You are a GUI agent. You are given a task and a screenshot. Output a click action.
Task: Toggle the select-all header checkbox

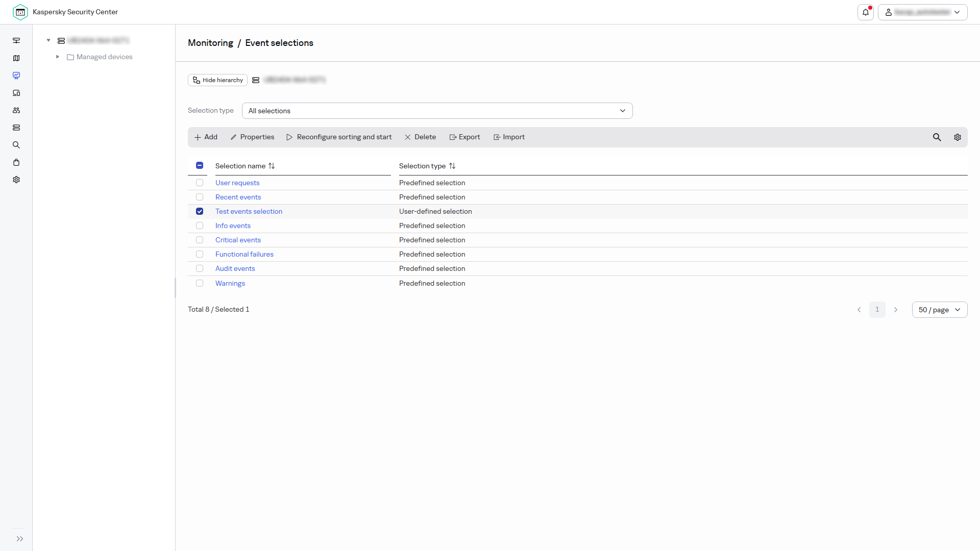tap(200, 165)
